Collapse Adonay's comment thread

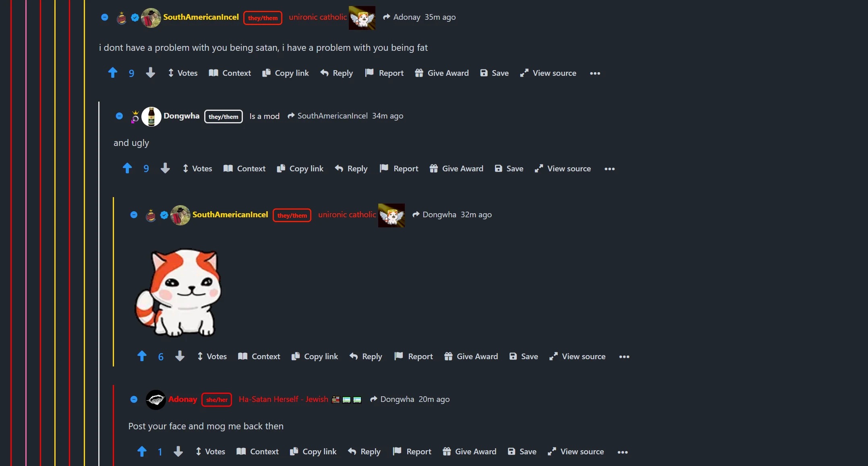[134, 399]
